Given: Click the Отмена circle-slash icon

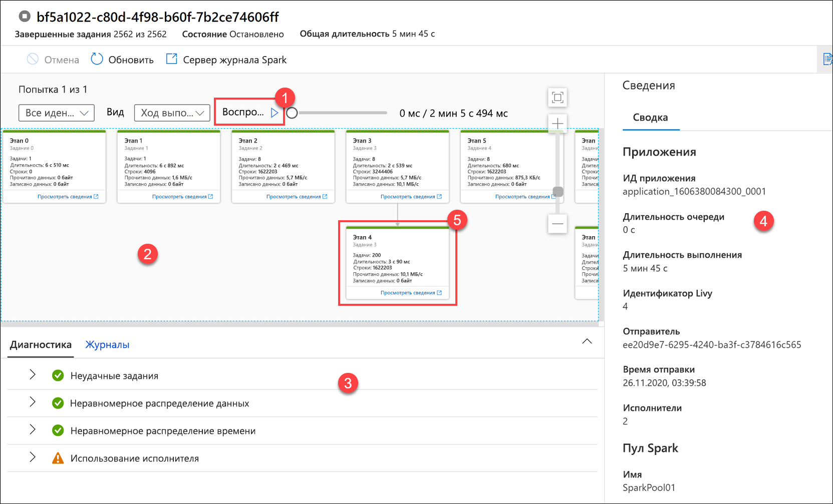Looking at the screenshot, I should [33, 59].
